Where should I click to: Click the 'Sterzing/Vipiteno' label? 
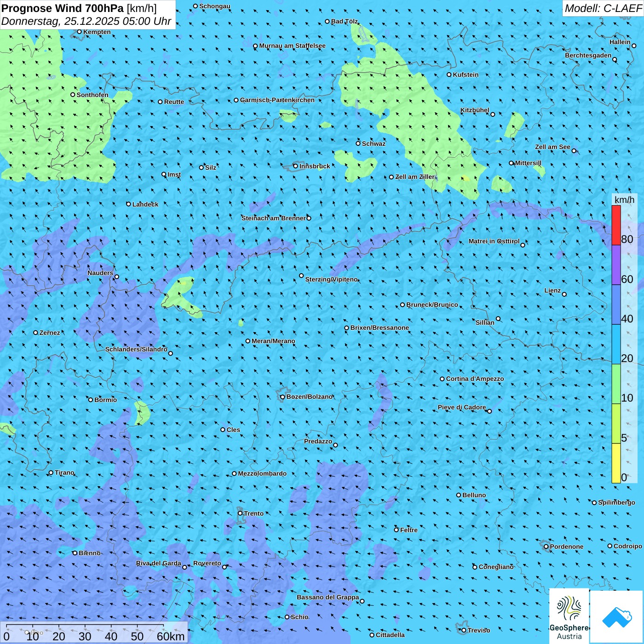point(331,279)
